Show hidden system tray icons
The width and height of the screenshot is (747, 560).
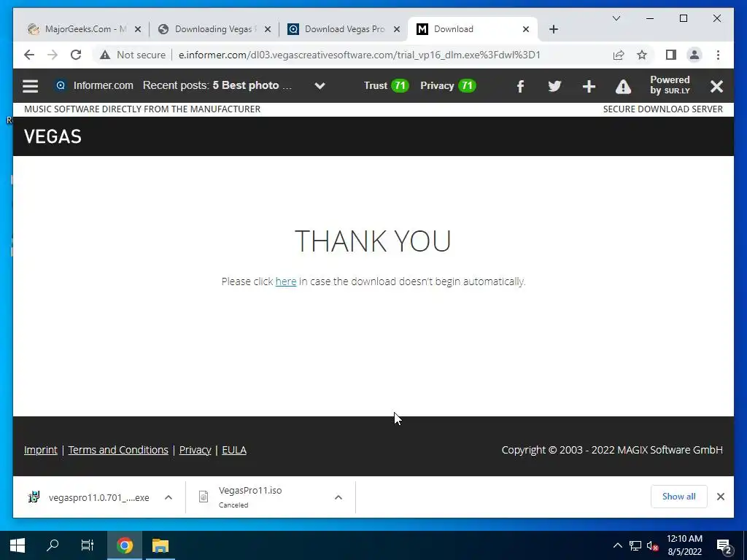(617, 545)
